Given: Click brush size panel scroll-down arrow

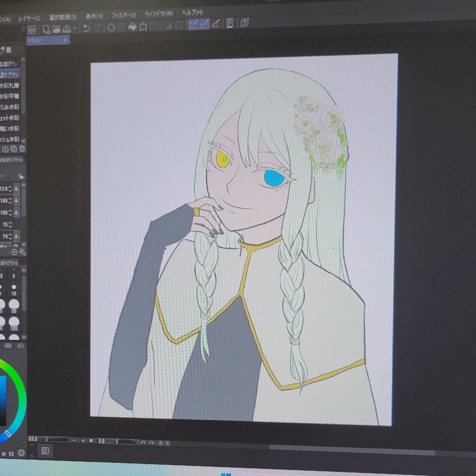Looking at the screenshot, I should (24, 337).
